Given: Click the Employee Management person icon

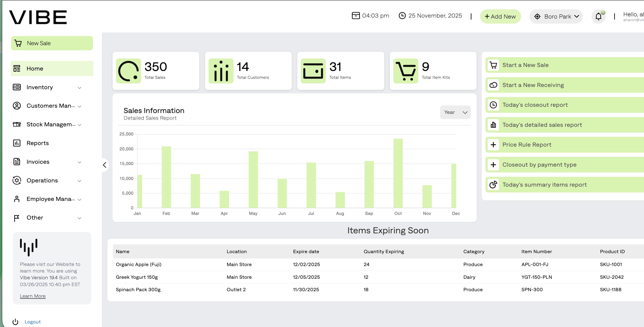Looking at the screenshot, I should coord(16,199).
